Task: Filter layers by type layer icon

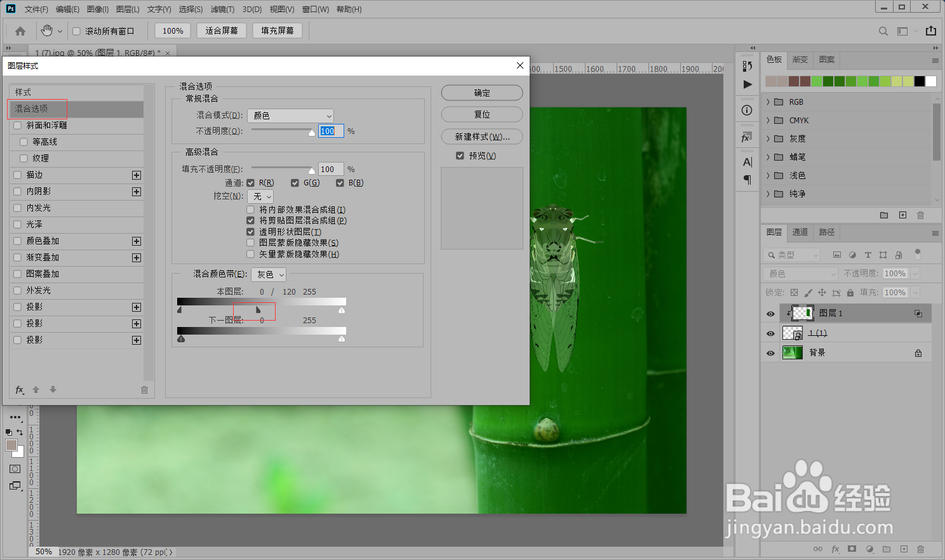Action: tap(868, 255)
